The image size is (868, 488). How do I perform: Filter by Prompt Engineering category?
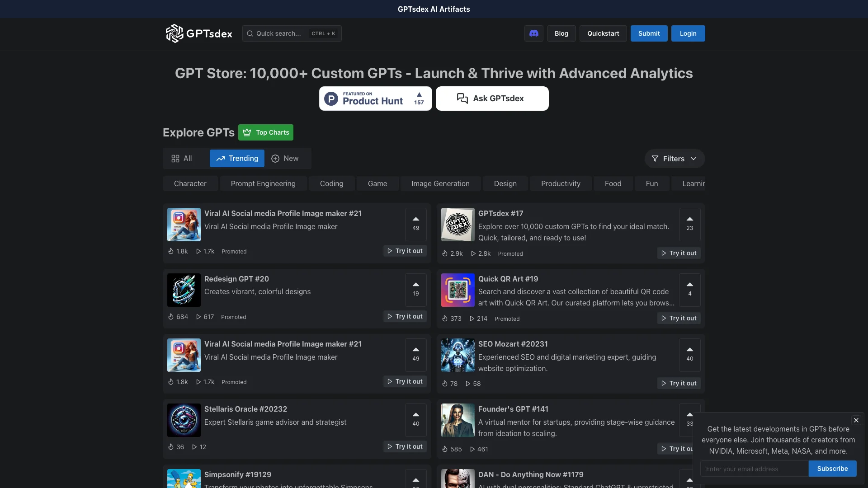click(263, 183)
